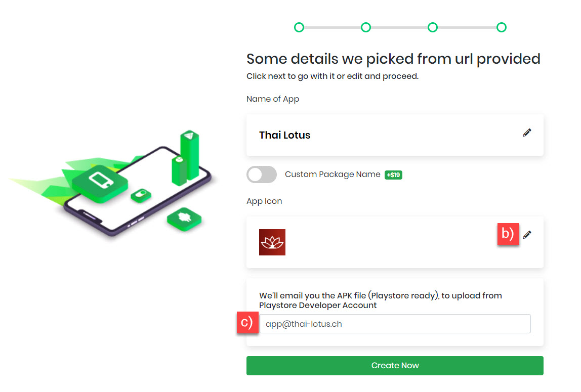Click the Custom Package Name label text
Image resolution: width=581 pixels, height=392 pixels.
tap(333, 175)
